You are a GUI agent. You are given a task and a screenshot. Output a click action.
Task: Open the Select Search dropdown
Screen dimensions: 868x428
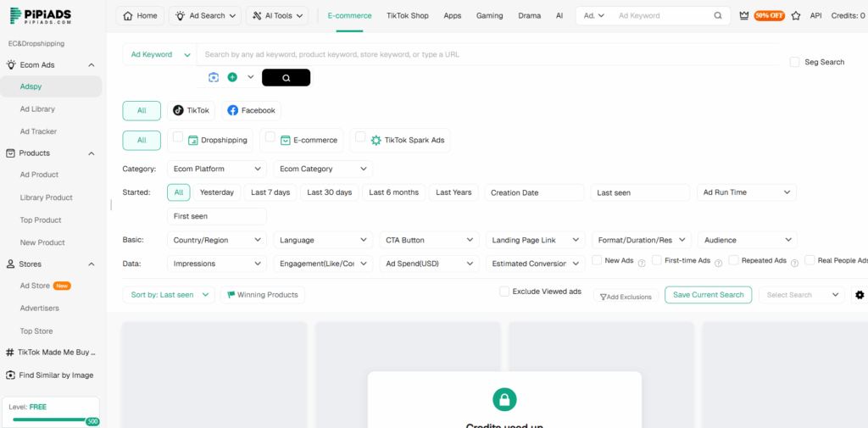click(x=802, y=295)
